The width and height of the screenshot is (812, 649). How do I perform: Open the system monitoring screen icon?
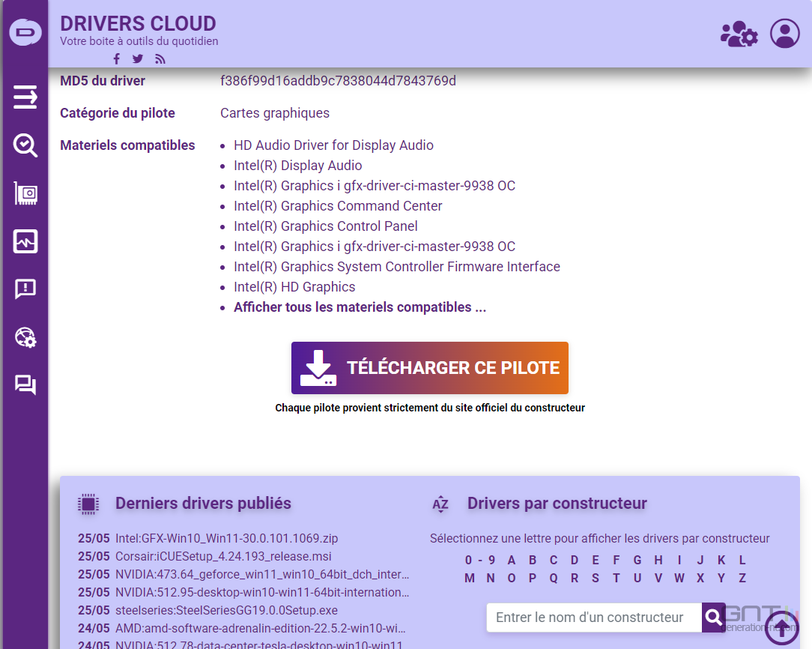tap(25, 241)
